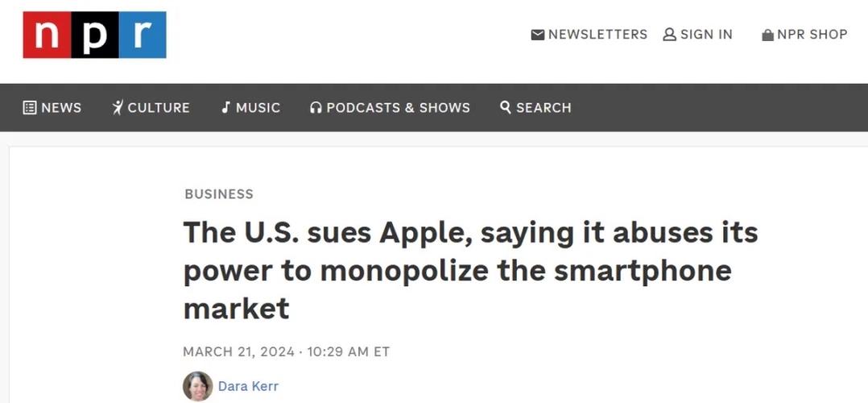This screenshot has height=403, width=868.
Task: Click the person icon beside Sign In
Action: pos(669,35)
